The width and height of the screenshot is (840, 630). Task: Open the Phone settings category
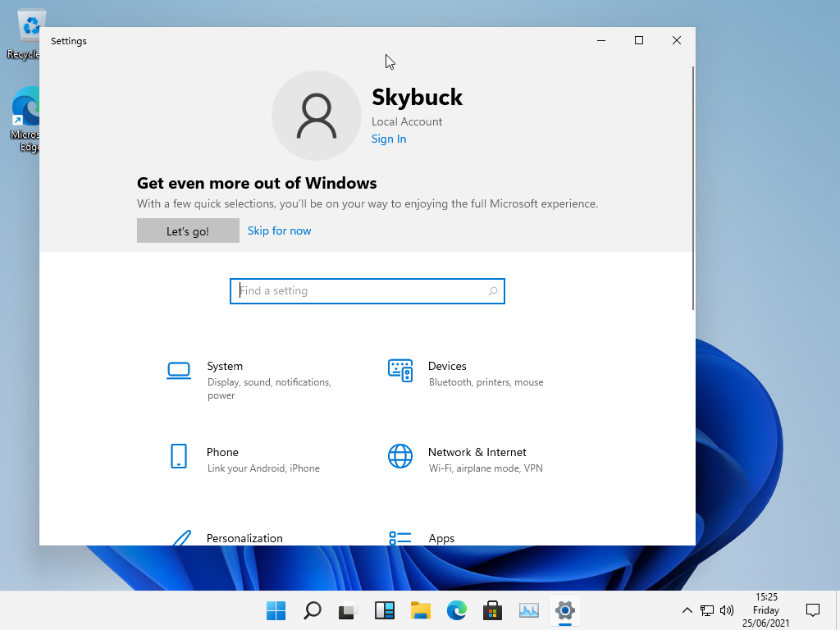click(x=222, y=453)
